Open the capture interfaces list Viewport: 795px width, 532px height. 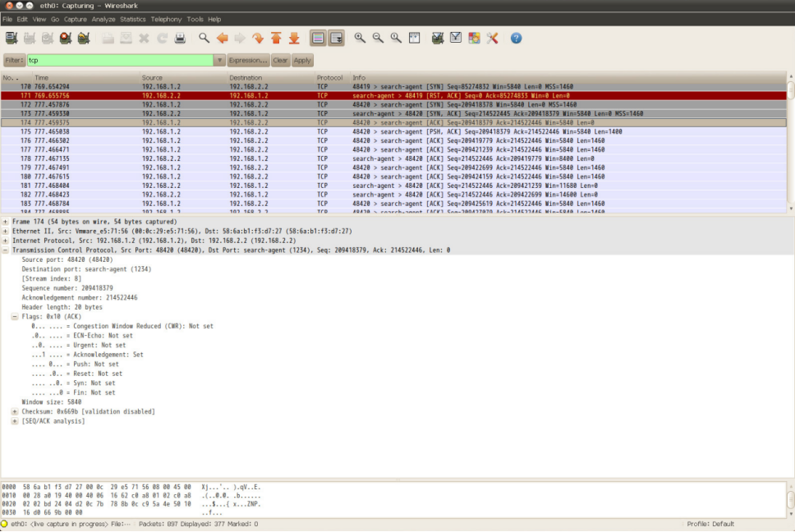(11, 38)
